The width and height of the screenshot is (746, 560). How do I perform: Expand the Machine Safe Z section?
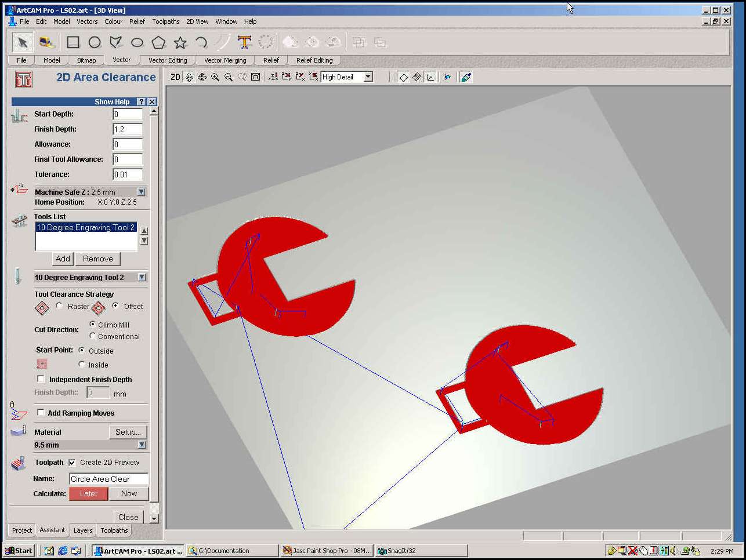click(x=142, y=192)
